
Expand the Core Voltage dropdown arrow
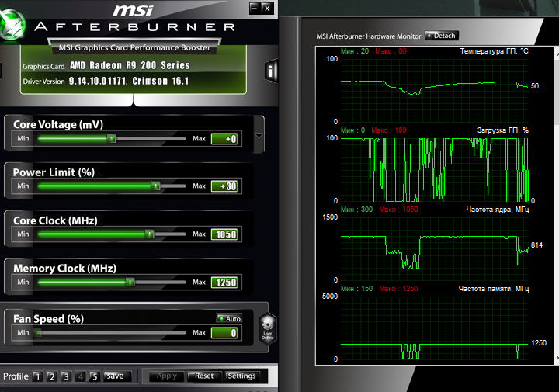pyautogui.click(x=259, y=135)
